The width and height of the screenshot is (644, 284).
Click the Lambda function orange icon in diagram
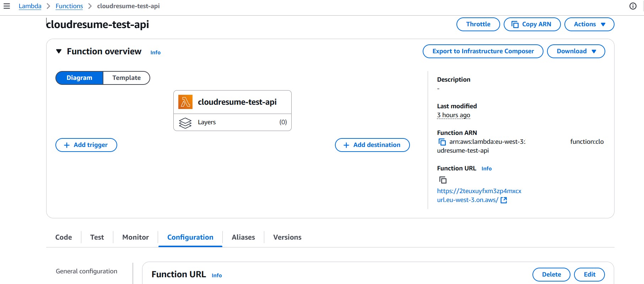(185, 102)
